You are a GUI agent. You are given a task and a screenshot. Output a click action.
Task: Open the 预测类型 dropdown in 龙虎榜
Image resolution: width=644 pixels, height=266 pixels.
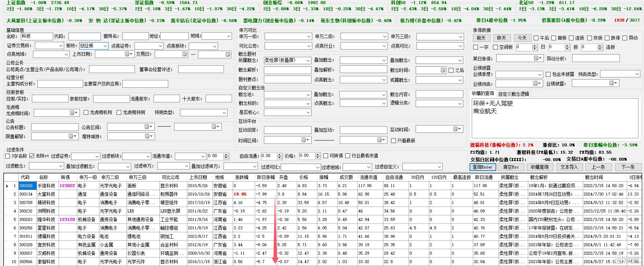[x=224, y=113]
